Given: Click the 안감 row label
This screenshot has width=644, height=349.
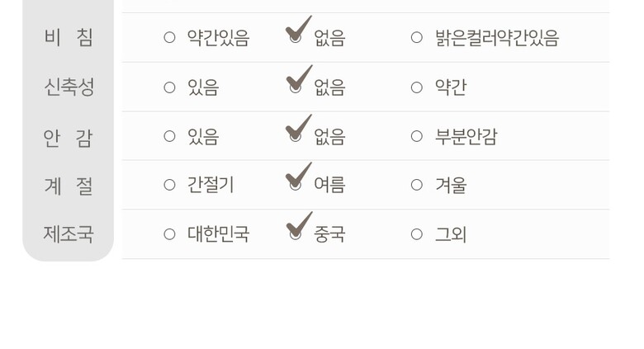Looking at the screenshot, I should pos(69,137).
